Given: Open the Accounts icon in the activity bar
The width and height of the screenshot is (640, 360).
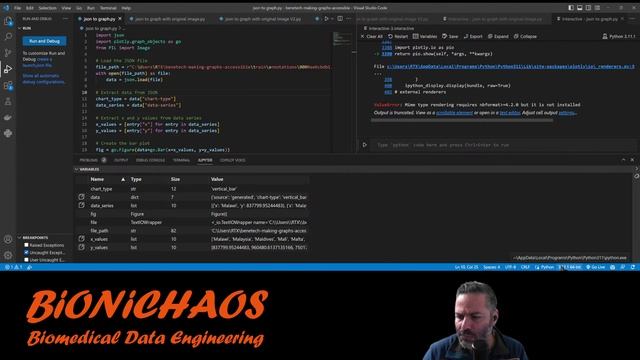Looking at the screenshot, I should (8, 239).
